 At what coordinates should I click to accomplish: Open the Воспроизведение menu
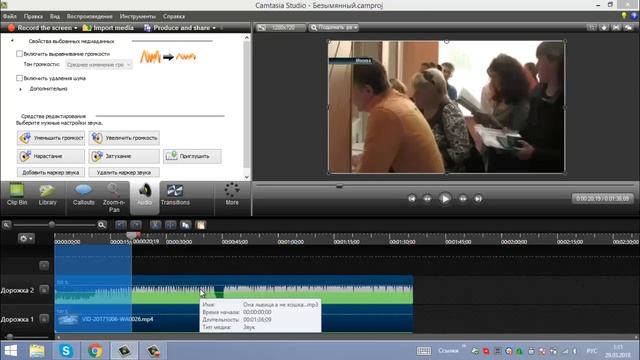pyautogui.click(x=89, y=16)
